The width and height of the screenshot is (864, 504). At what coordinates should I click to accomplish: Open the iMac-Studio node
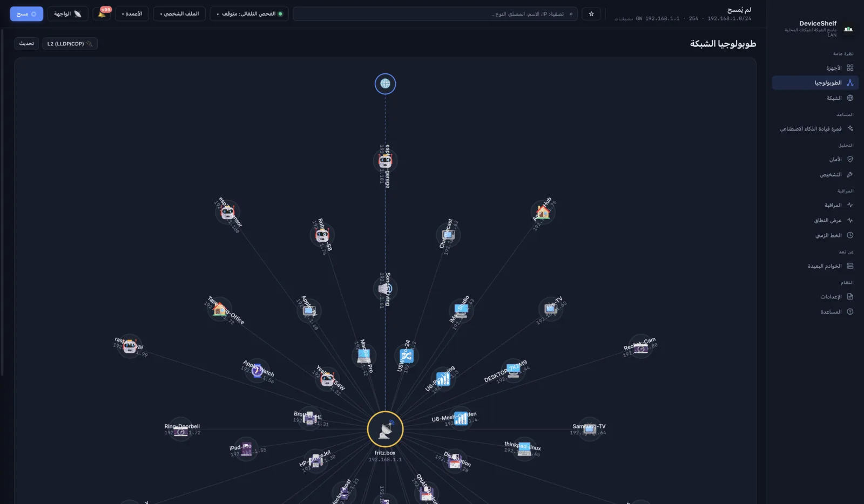461,310
